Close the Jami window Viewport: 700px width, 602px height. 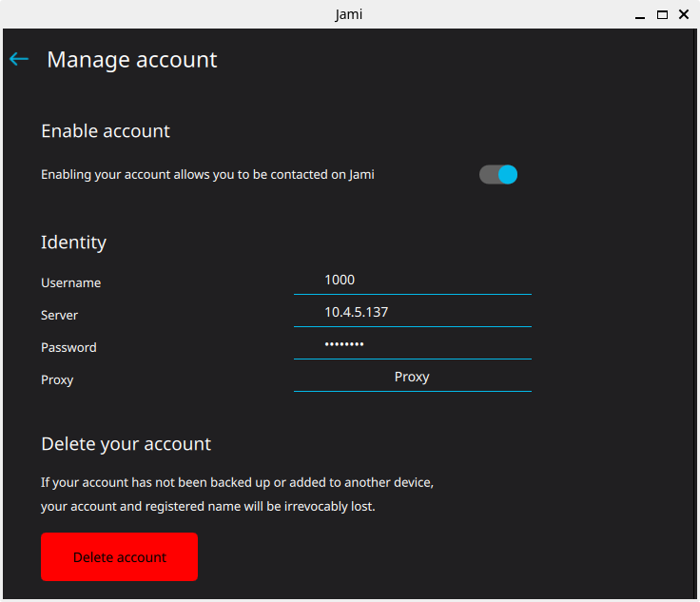pyautogui.click(x=684, y=14)
